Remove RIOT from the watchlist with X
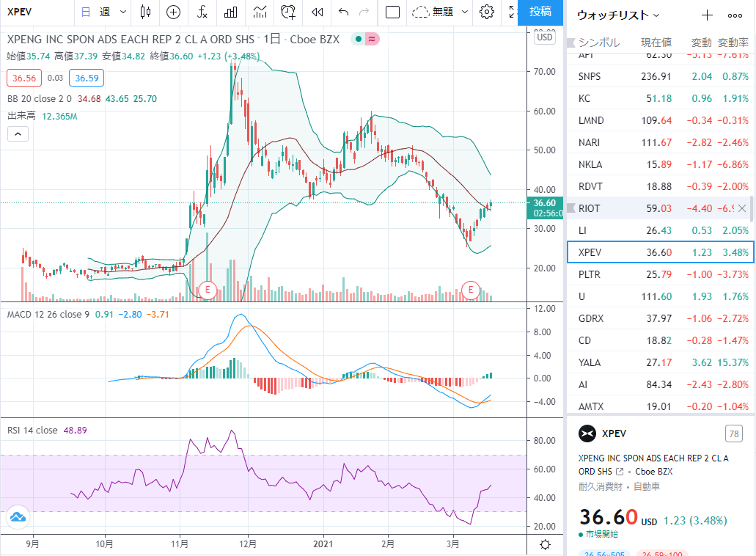The width and height of the screenshot is (756, 556). point(742,208)
